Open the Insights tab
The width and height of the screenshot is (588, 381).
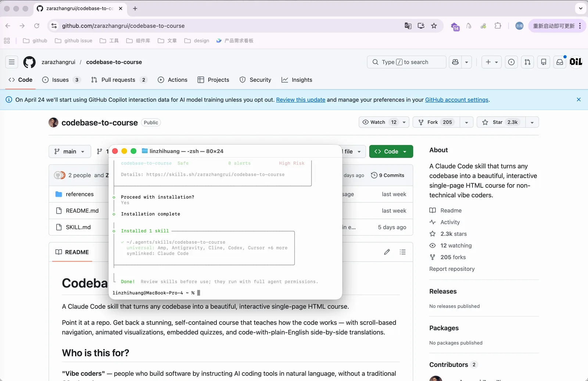[297, 80]
